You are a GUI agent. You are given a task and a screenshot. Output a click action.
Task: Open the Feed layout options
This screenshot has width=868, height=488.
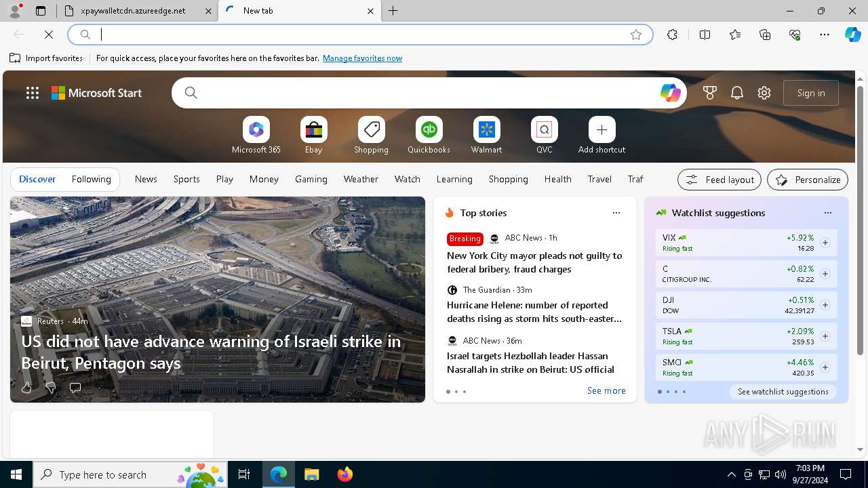coord(719,180)
